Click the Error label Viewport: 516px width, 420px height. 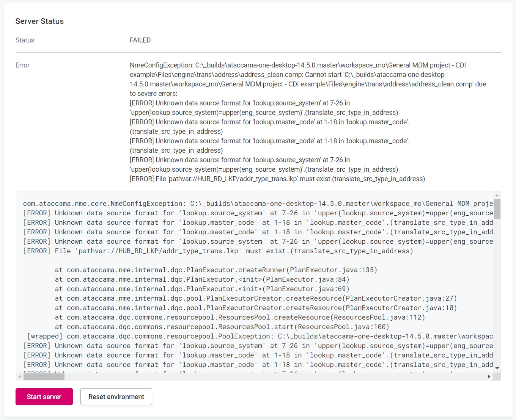point(22,65)
